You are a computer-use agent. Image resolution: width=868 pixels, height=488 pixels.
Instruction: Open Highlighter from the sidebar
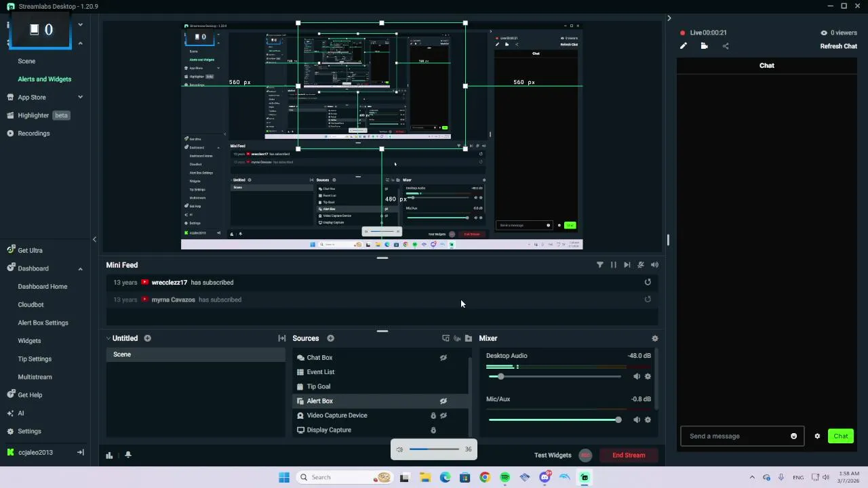[33, 115]
